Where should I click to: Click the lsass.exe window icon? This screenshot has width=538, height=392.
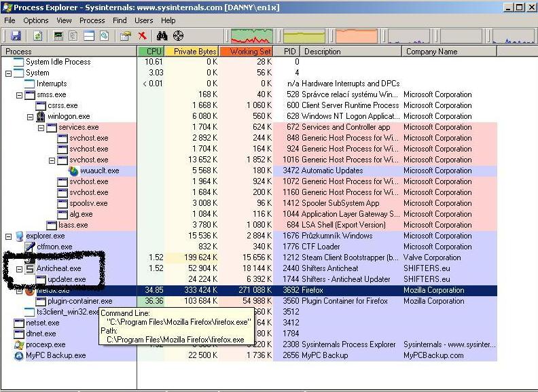tap(52, 225)
